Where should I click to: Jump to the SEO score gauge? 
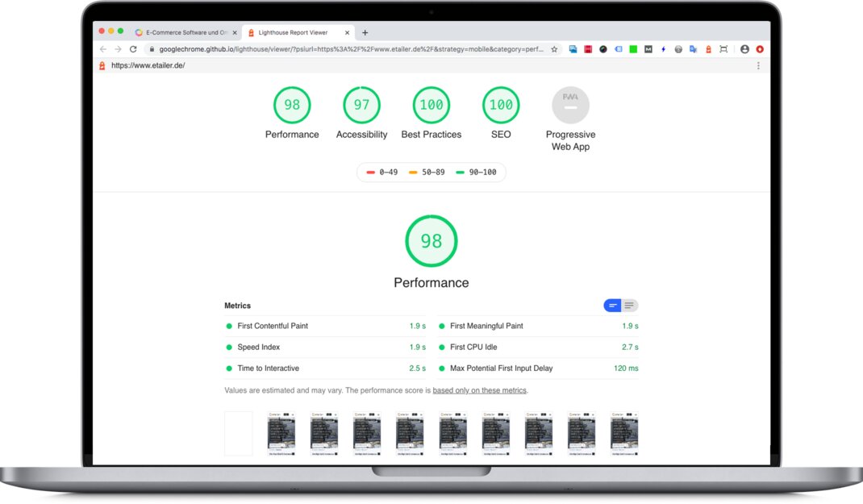coord(501,106)
